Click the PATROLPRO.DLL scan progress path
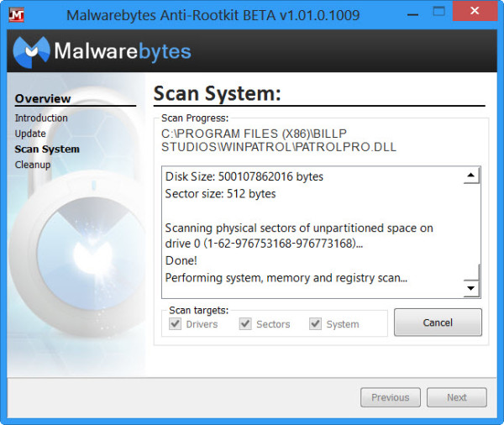 pyautogui.click(x=279, y=140)
